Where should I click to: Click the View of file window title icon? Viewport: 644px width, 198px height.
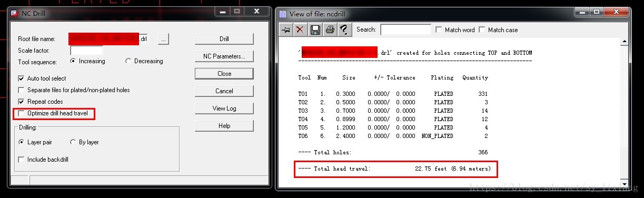(x=283, y=14)
